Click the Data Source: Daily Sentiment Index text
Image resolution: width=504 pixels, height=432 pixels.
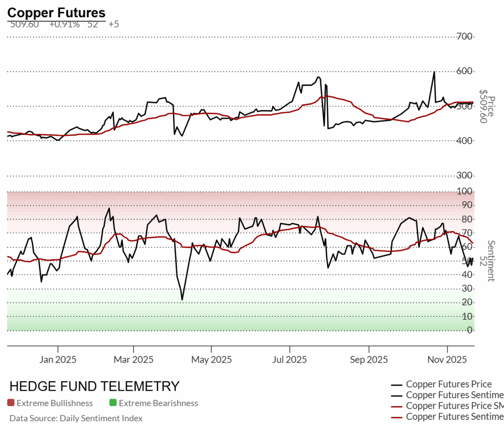coord(76,418)
